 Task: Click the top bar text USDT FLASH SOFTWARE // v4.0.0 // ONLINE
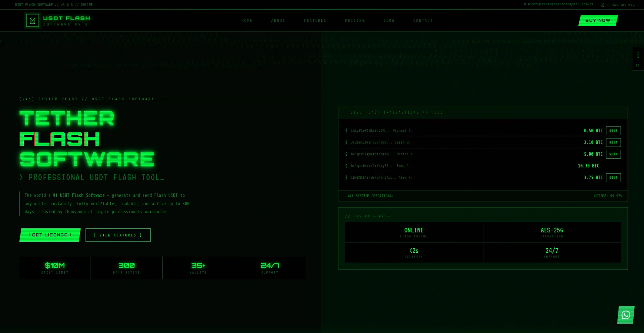point(54,5)
